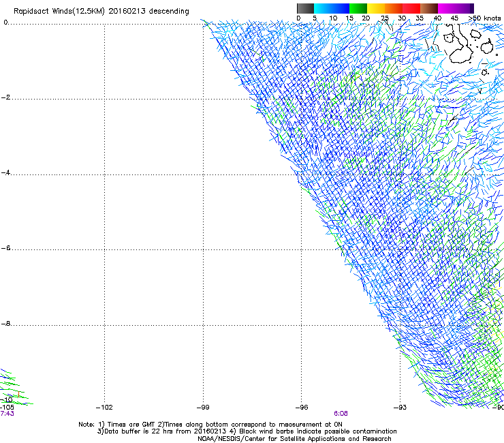The width and height of the screenshot is (504, 443).
Task: Click the "-6" latitude axis label
Action: click(x=5, y=248)
